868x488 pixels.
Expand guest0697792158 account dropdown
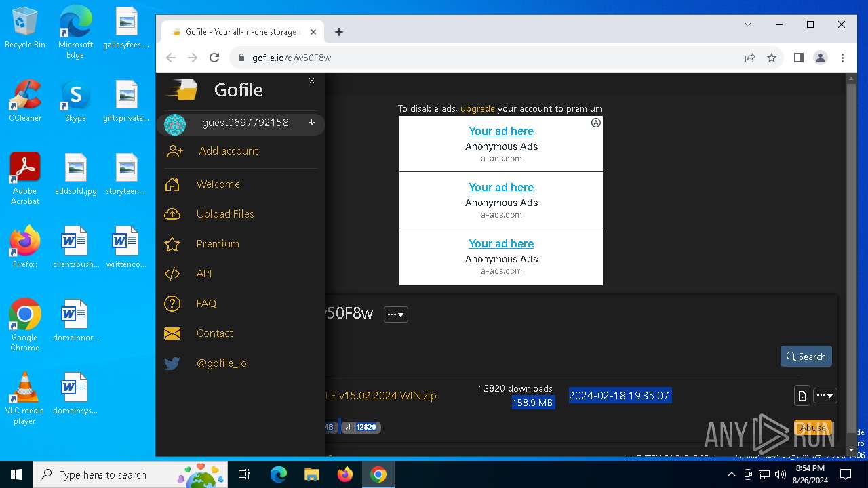click(312, 123)
